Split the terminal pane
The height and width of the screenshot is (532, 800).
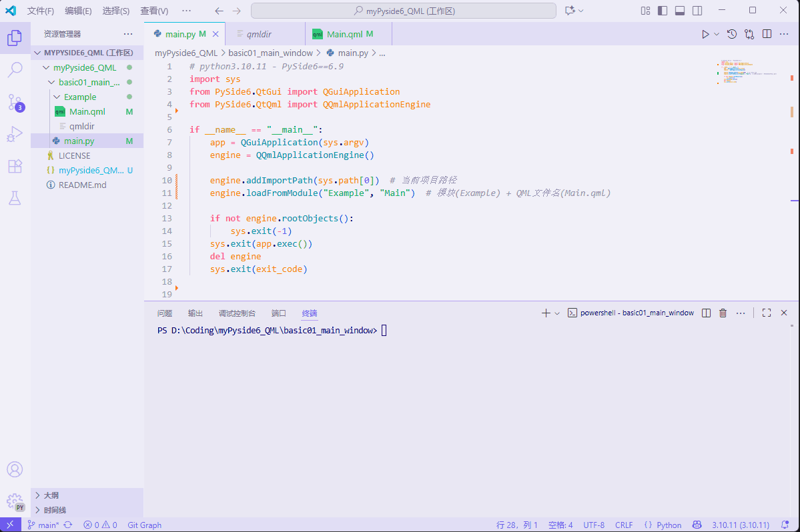706,313
